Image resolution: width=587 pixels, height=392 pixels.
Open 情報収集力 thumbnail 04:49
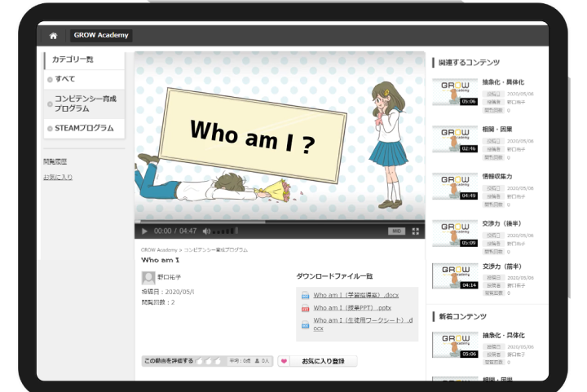(x=455, y=187)
